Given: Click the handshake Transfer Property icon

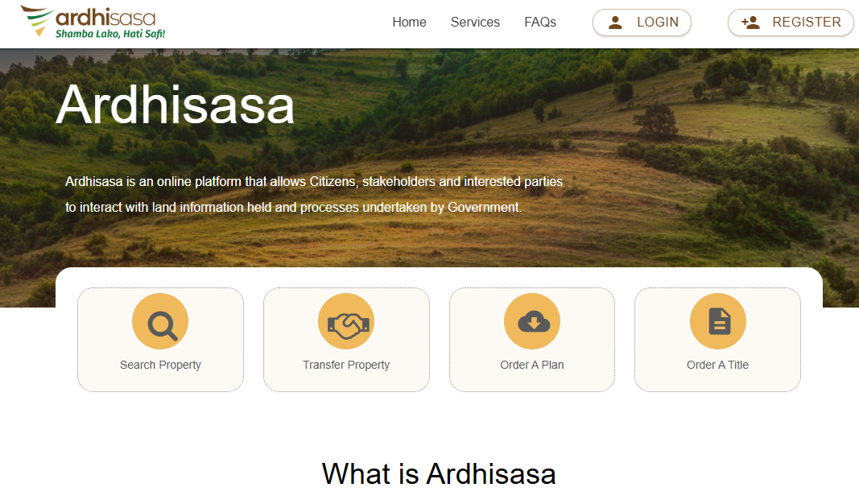Looking at the screenshot, I should click(x=346, y=321).
